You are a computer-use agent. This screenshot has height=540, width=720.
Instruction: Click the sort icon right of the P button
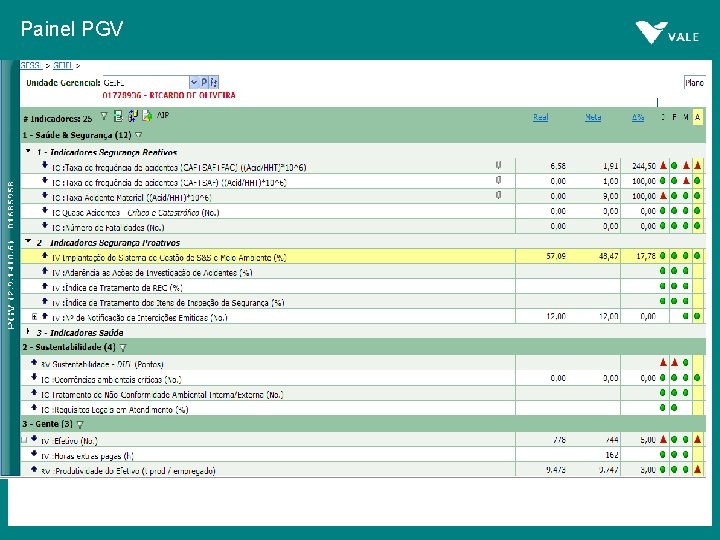pos(214,82)
